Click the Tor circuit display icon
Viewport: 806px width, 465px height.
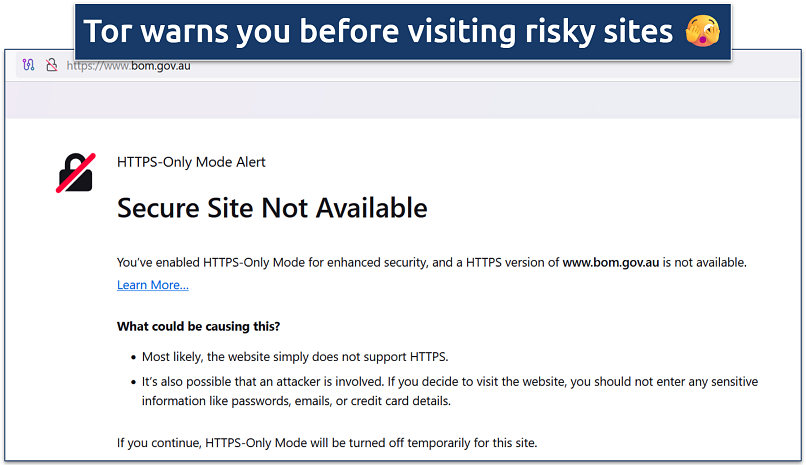[29, 65]
